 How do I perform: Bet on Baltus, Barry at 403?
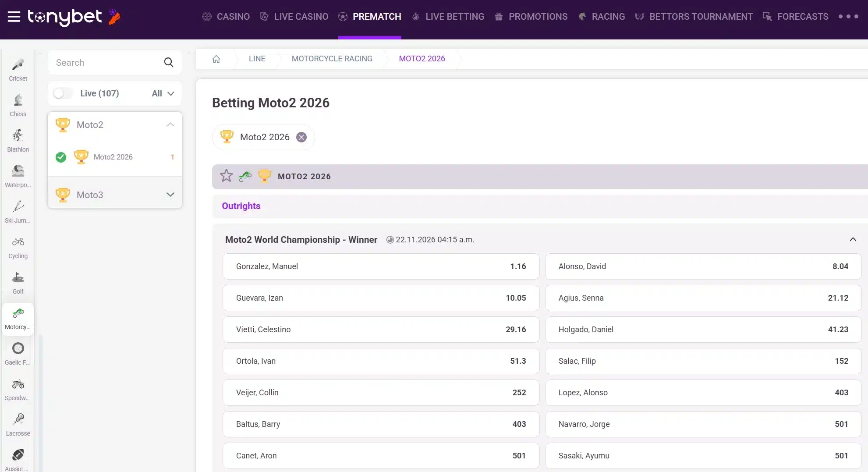(x=381, y=424)
